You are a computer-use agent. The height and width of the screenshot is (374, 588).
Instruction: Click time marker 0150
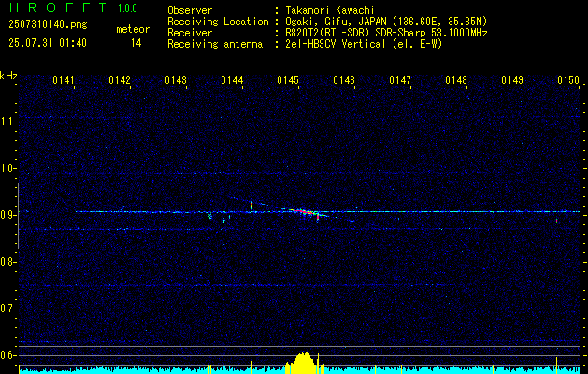coord(568,80)
